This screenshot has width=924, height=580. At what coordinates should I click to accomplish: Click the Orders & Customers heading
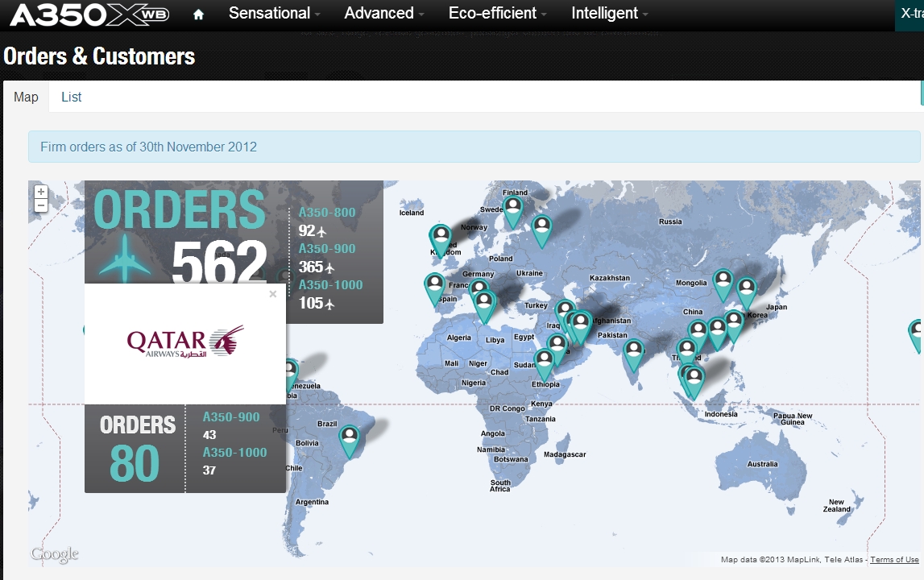tap(99, 56)
